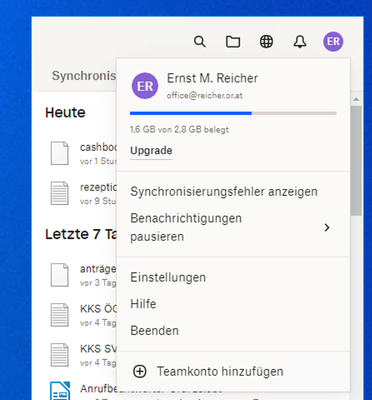Select Teamkonto hinzufügen
The height and width of the screenshot is (400, 372).
point(220,371)
